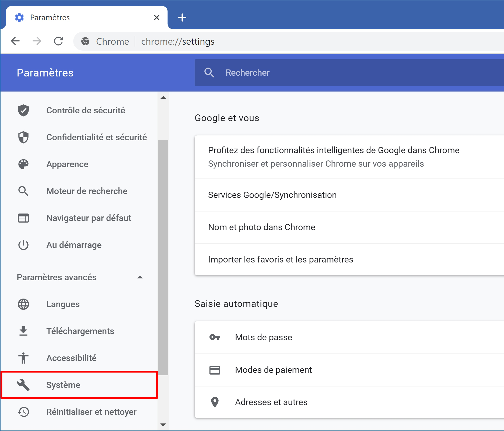
Task: Click the Contrôle de sécurité shield icon
Action: [x=23, y=110]
